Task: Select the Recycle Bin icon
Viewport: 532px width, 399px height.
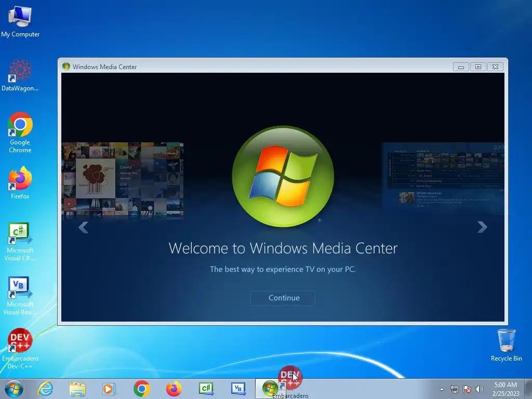Action: (506, 345)
